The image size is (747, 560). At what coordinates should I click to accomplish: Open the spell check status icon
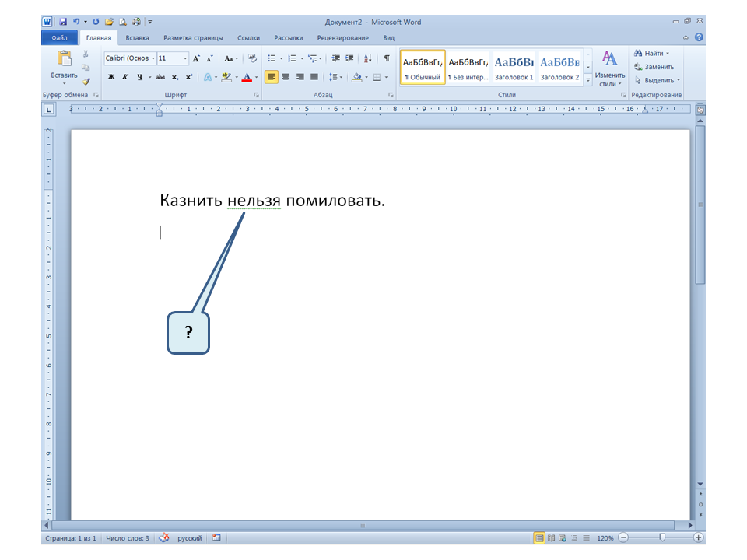pyautogui.click(x=164, y=537)
